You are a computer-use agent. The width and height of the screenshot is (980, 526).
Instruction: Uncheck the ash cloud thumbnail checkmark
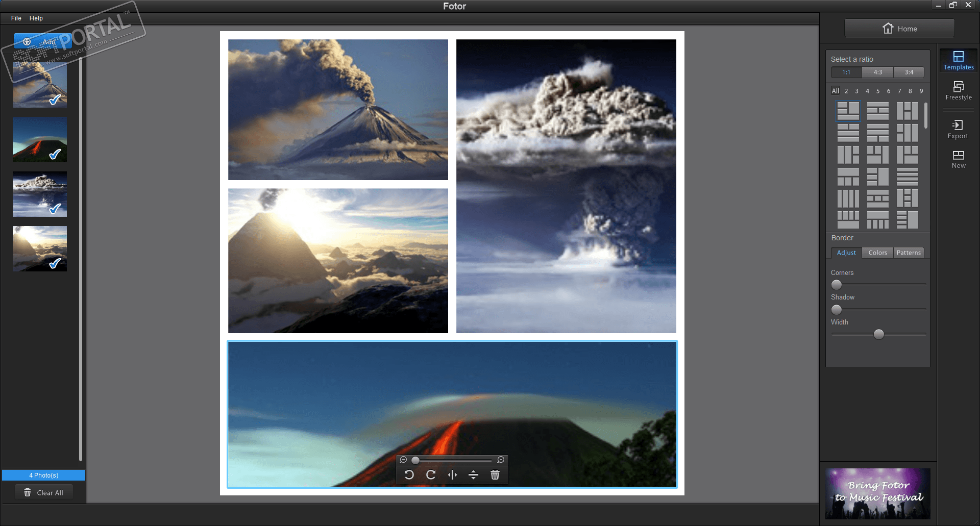tap(55, 209)
